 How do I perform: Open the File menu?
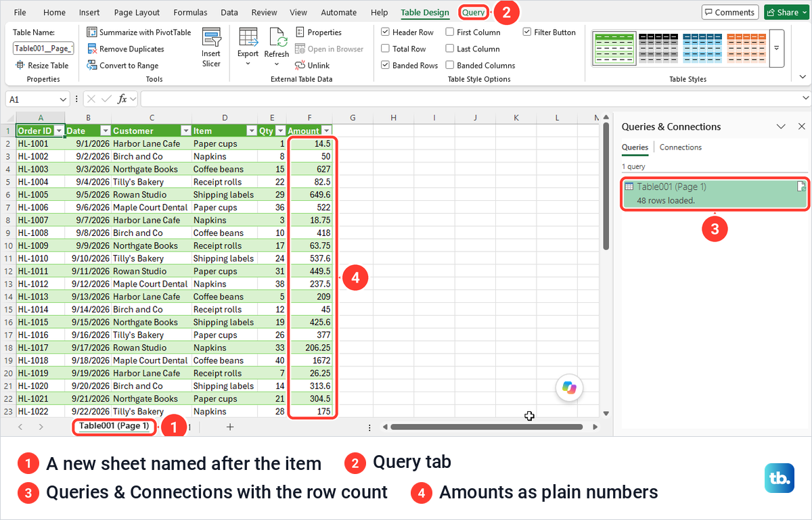click(20, 12)
